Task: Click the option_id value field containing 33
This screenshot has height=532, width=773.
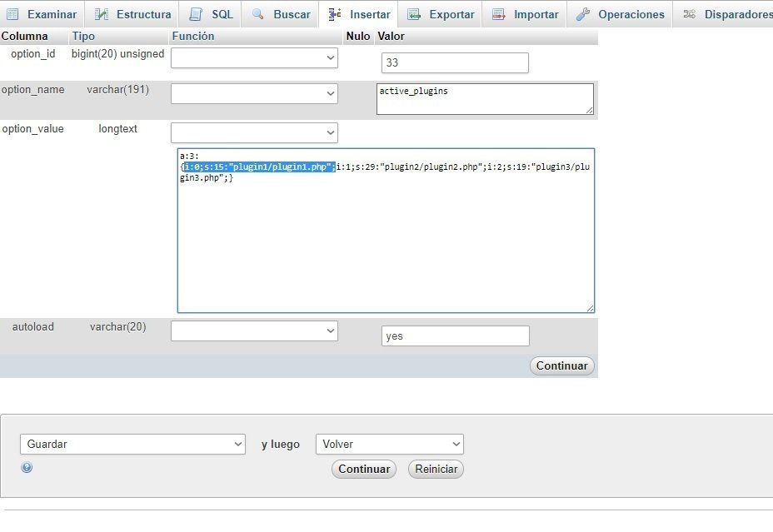Action: pyautogui.click(x=455, y=63)
